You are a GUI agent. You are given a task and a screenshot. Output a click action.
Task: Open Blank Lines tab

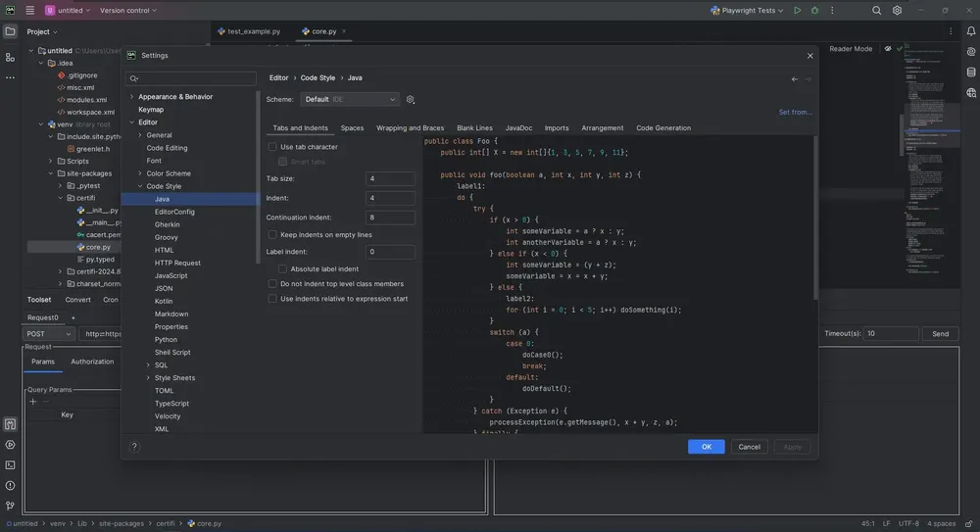click(474, 128)
